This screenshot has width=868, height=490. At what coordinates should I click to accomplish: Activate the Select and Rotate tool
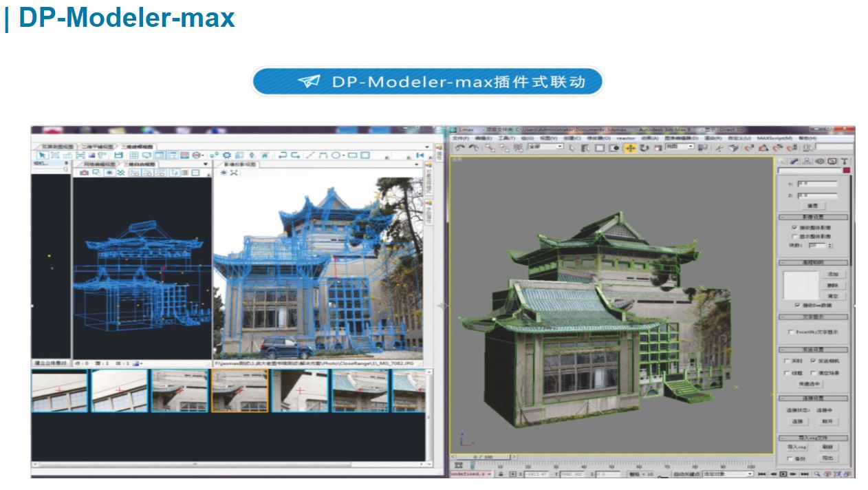[644, 147]
